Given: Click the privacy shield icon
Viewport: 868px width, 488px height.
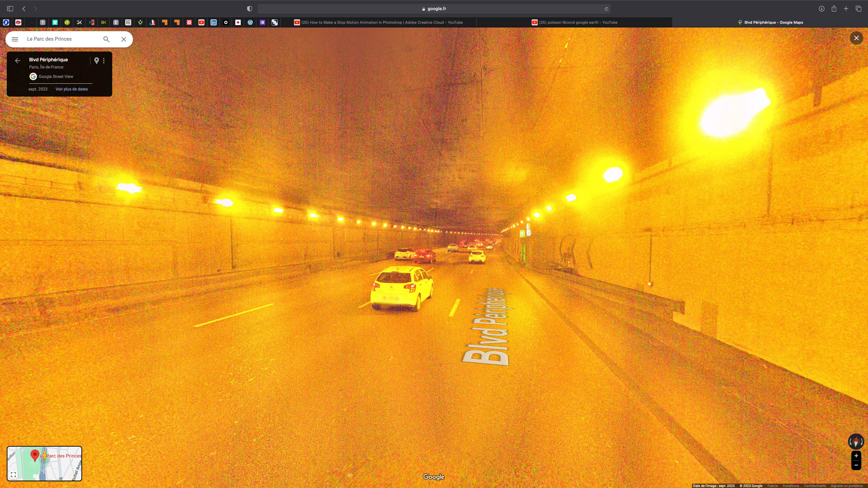Looking at the screenshot, I should [250, 9].
